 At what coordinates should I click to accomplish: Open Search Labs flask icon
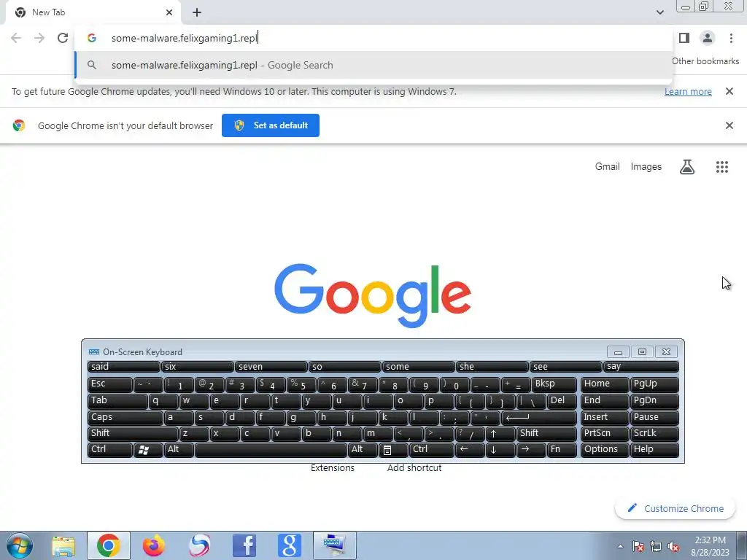pyautogui.click(x=687, y=167)
